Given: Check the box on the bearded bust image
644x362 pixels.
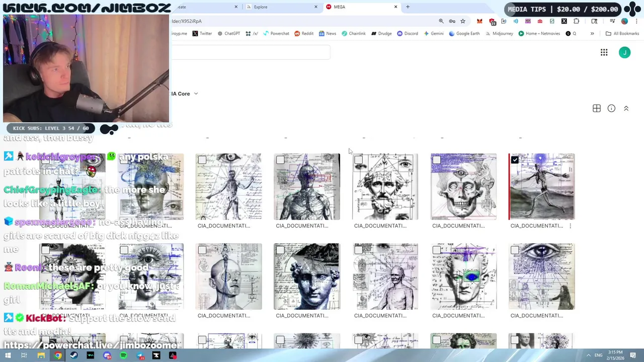Looking at the screenshot, I should click(358, 160).
